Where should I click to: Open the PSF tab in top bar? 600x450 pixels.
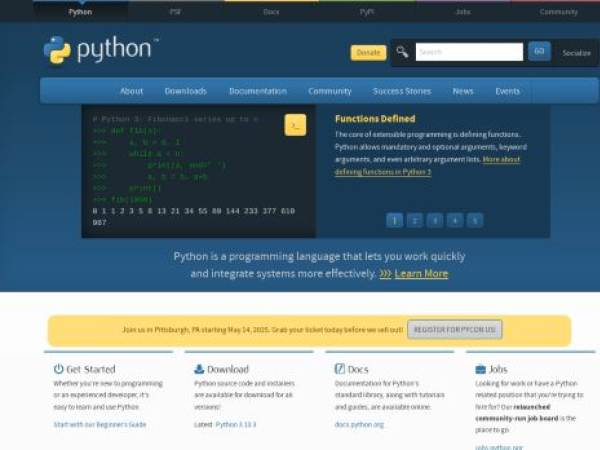175,12
